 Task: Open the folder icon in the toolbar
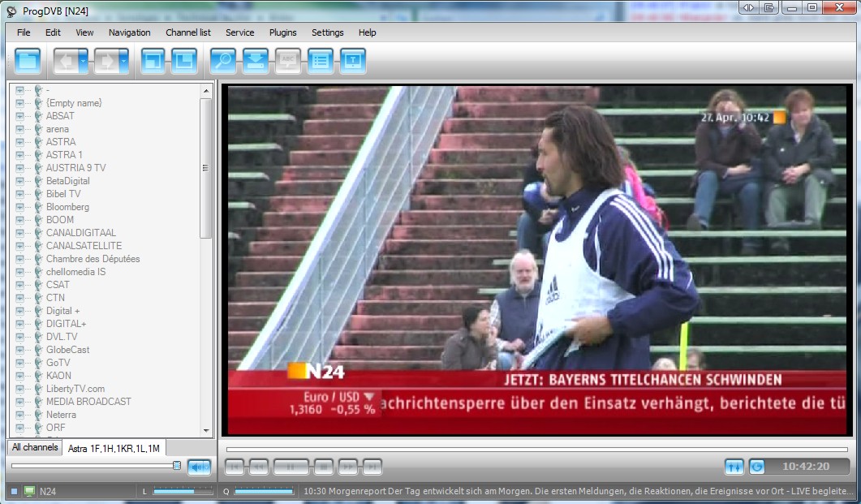pos(28,60)
